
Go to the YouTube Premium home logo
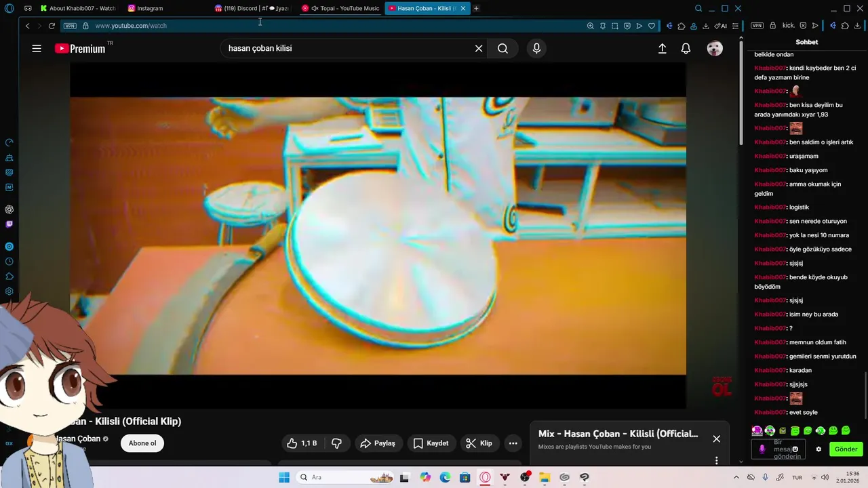80,48
